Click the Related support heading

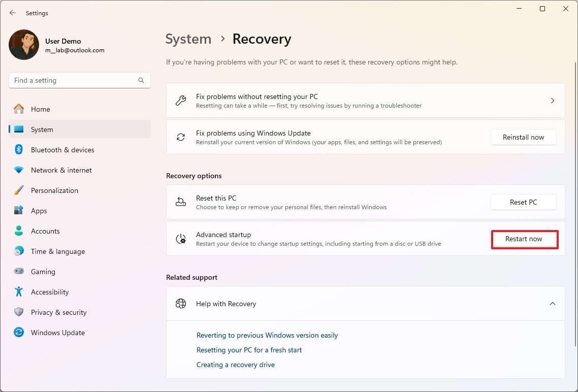pyautogui.click(x=191, y=277)
